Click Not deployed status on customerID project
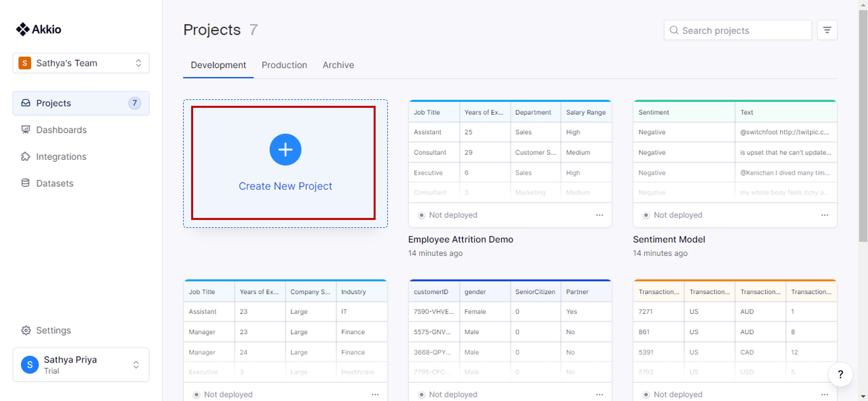868x401 pixels. (x=453, y=394)
